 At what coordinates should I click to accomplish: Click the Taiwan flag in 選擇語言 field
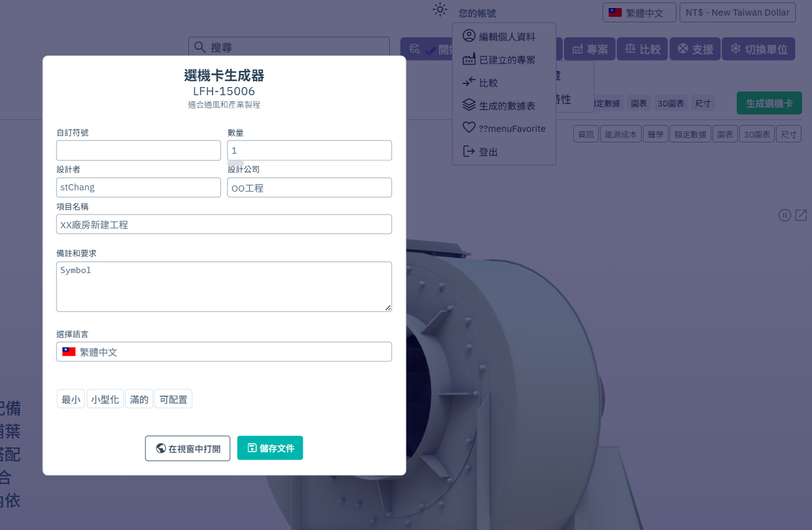(x=69, y=351)
